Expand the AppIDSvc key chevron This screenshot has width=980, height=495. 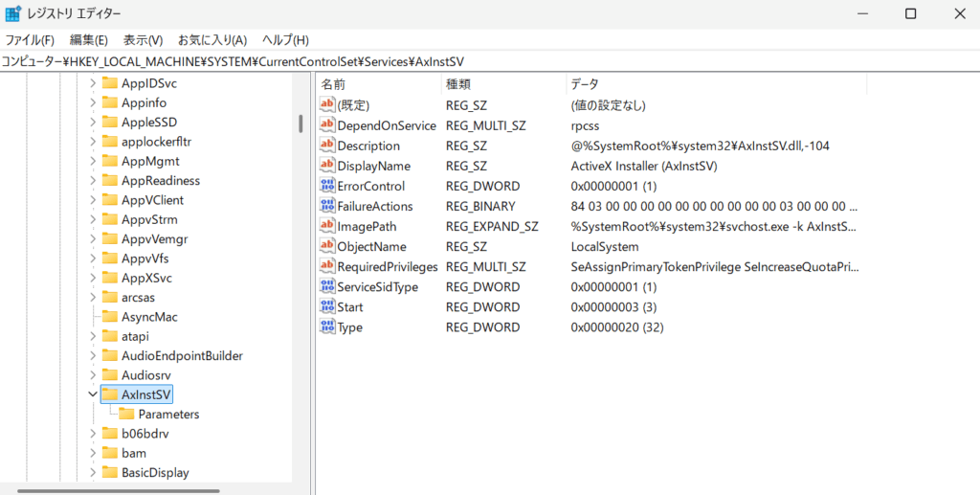93,83
